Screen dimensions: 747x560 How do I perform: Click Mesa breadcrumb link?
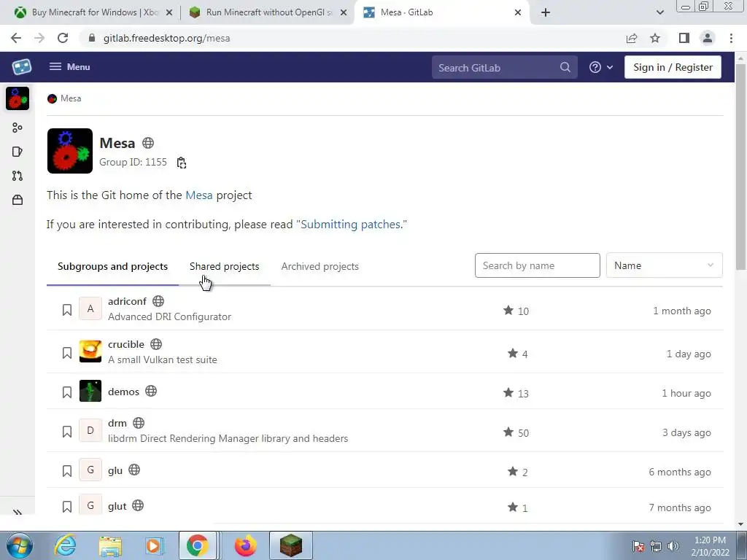pyautogui.click(x=71, y=98)
